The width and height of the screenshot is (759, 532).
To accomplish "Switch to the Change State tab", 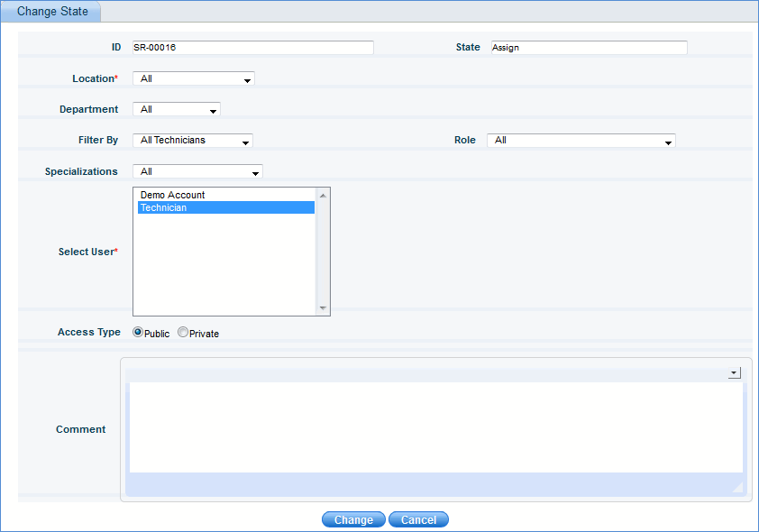I will 50,11.
